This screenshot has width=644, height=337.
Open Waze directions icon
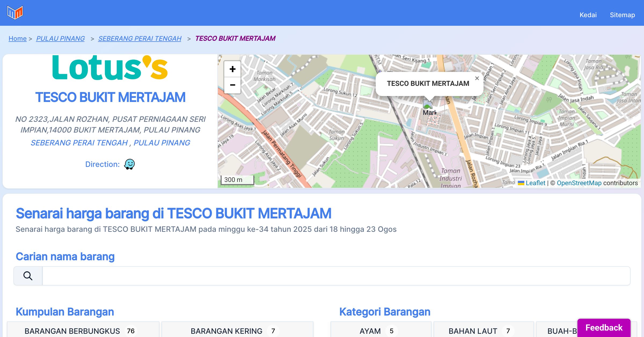[x=129, y=164]
